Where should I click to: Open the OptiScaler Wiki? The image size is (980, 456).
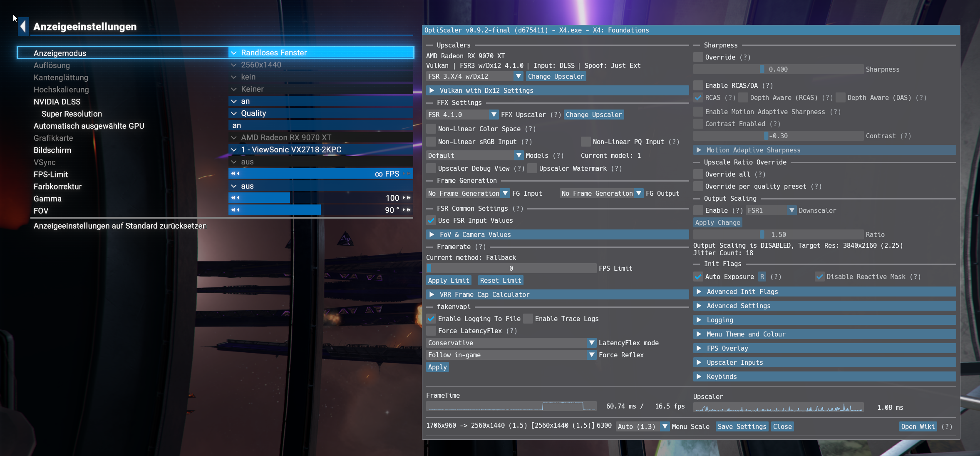tap(918, 426)
